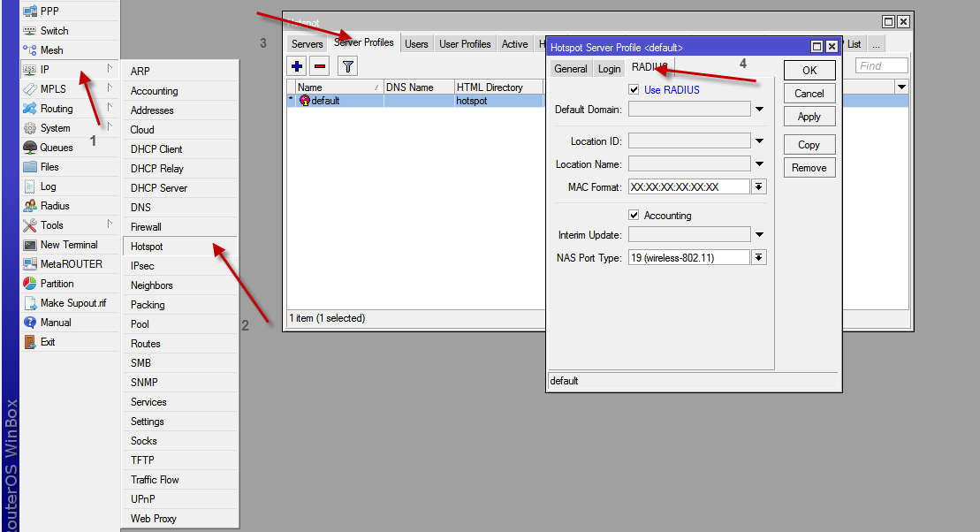This screenshot has height=532, width=980.
Task: Open the PPP menu icon
Action: (x=29, y=11)
